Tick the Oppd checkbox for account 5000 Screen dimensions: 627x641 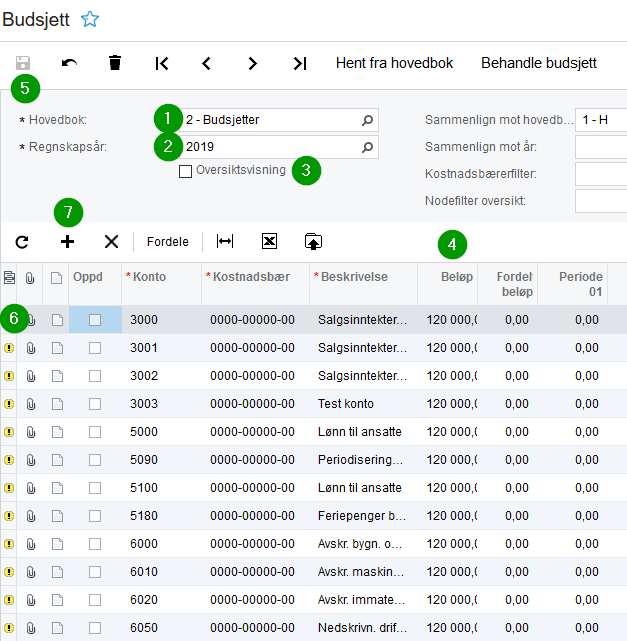click(x=95, y=432)
